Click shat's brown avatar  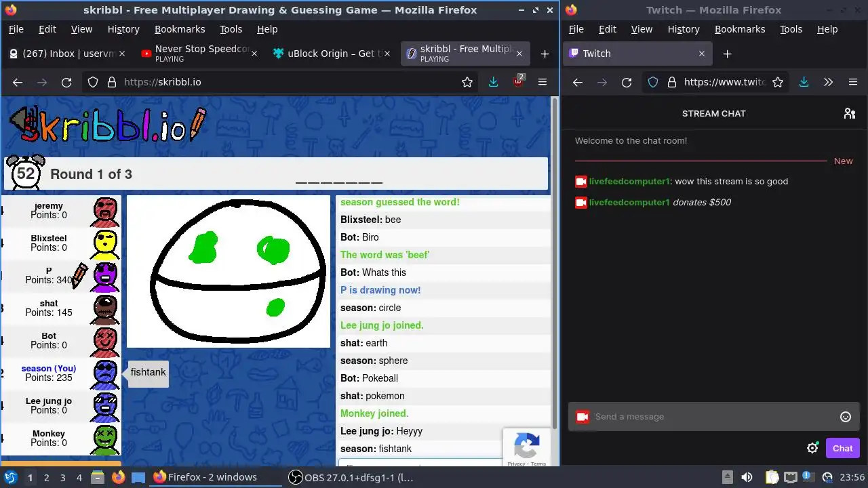pyautogui.click(x=105, y=309)
